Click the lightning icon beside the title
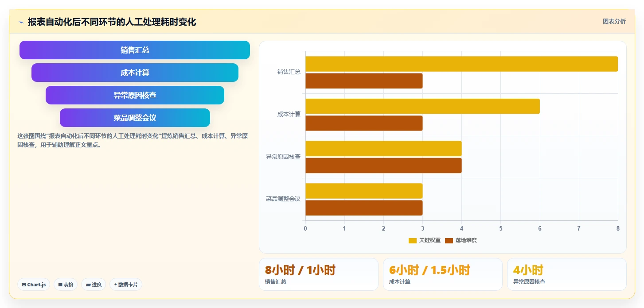This screenshot has height=308, width=644. [x=21, y=22]
